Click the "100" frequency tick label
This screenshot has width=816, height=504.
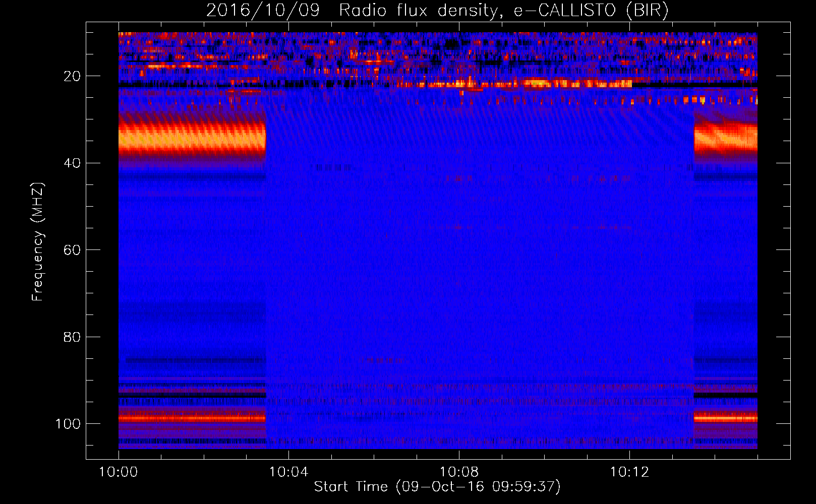68,424
